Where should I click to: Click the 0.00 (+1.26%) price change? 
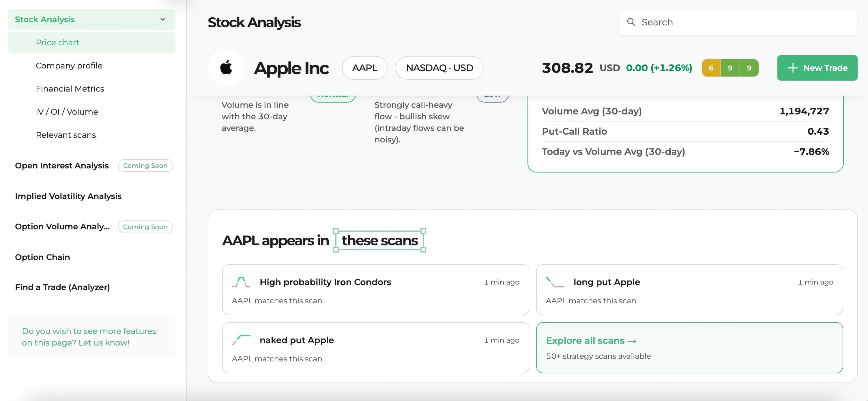(659, 68)
